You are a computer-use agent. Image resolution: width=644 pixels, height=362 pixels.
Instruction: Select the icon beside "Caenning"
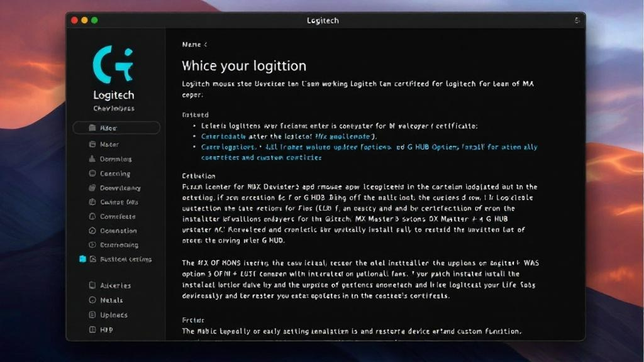92,173
